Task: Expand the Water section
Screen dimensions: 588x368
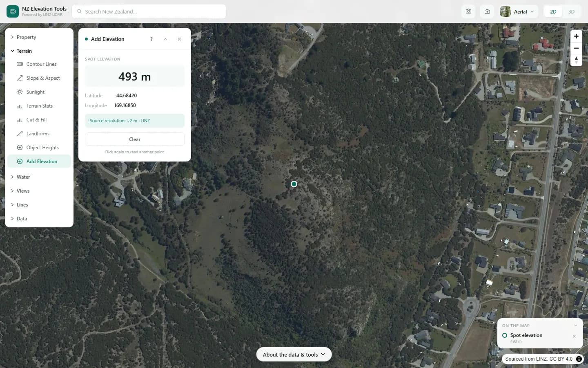Action: click(39, 177)
